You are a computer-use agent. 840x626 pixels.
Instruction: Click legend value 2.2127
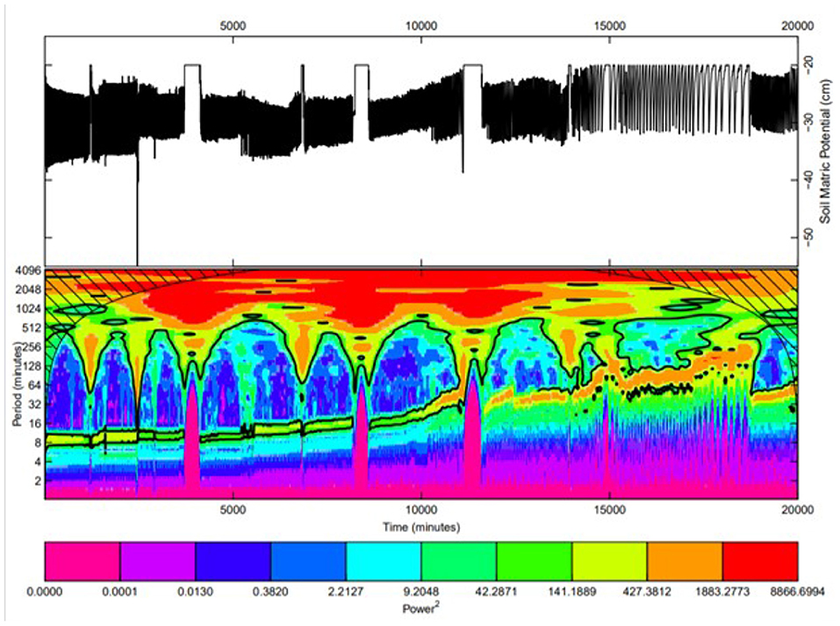[x=346, y=593]
